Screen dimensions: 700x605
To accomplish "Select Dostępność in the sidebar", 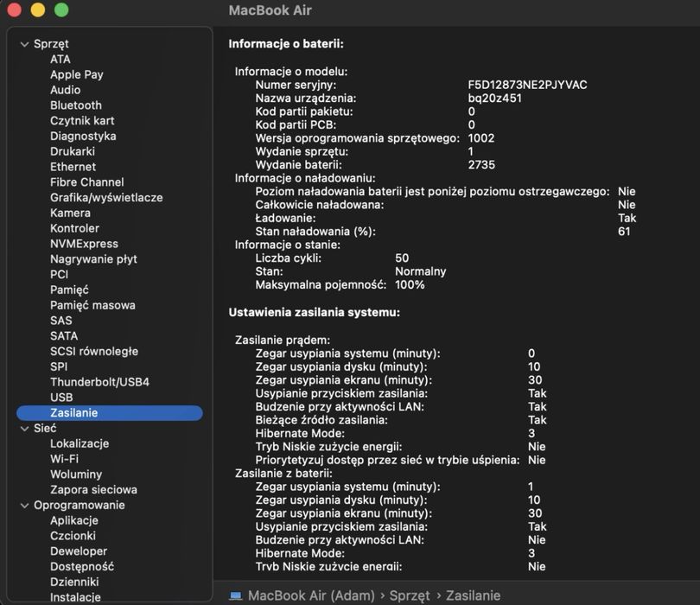I will [x=82, y=567].
